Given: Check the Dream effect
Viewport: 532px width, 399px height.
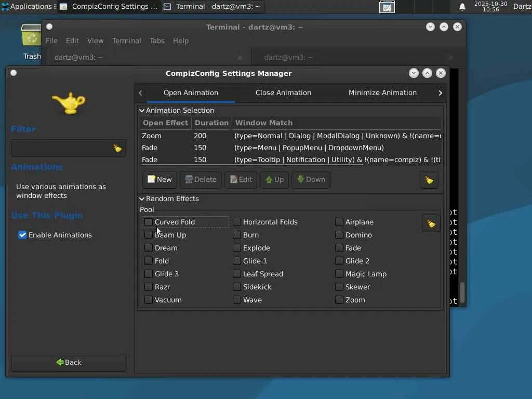Looking at the screenshot, I should pos(148,248).
